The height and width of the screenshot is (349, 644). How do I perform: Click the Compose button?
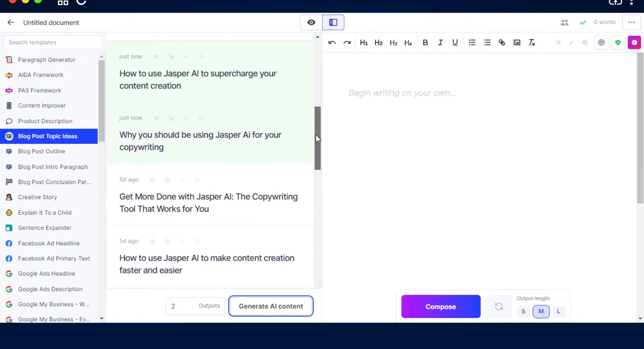pyautogui.click(x=441, y=306)
